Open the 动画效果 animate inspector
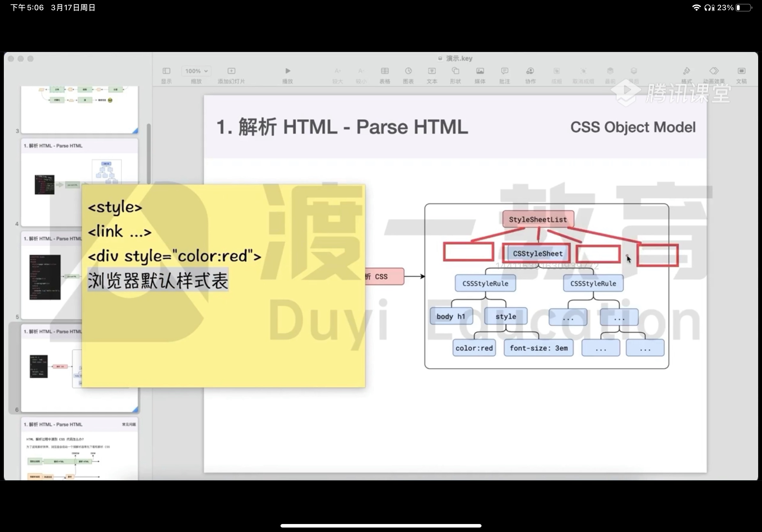The width and height of the screenshot is (762, 532). click(714, 71)
